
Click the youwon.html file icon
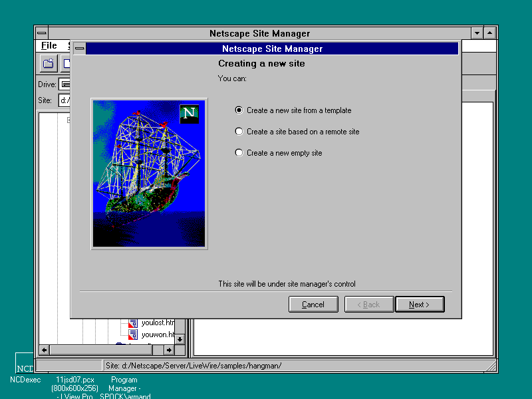132,334
